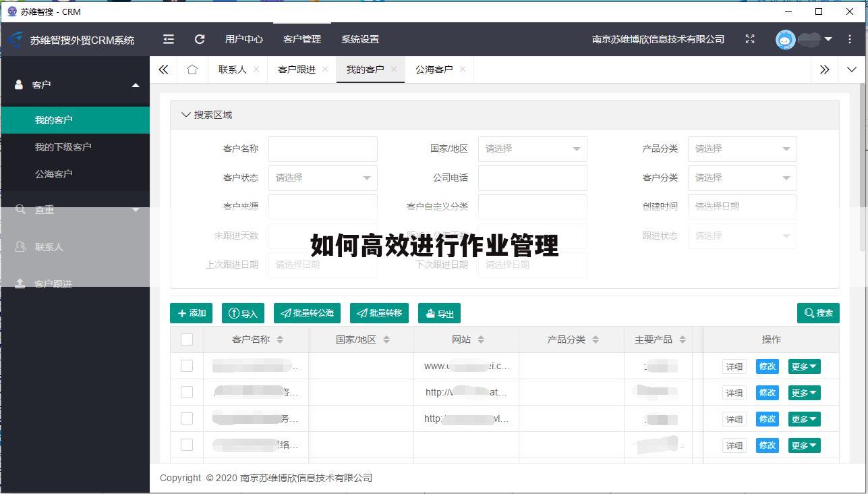Sort by 国家/地区 column arrows
This screenshot has width=868, height=494.
click(386, 339)
